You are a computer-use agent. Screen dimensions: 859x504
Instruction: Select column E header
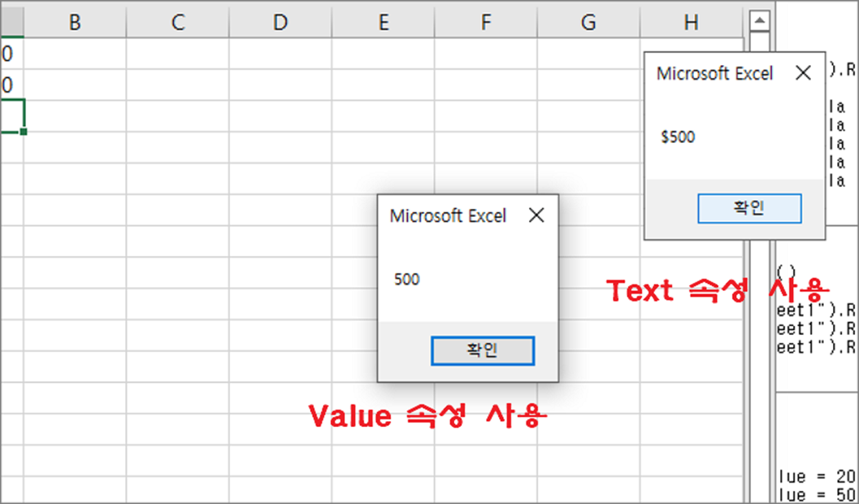[x=383, y=23]
